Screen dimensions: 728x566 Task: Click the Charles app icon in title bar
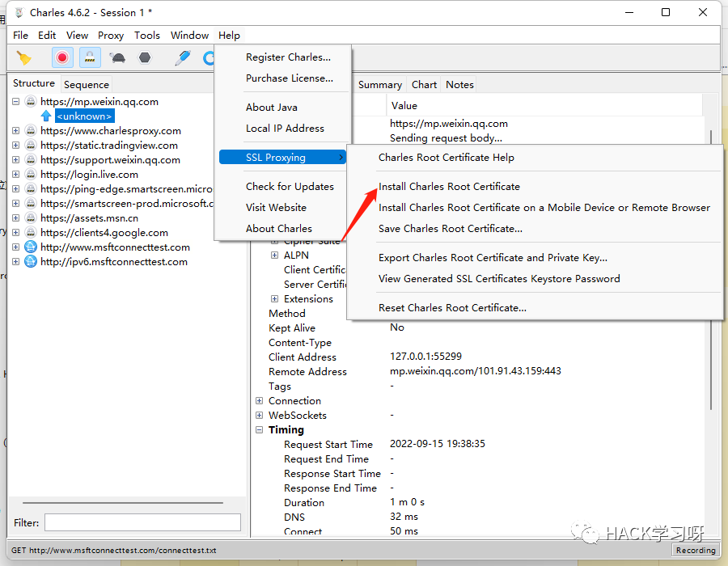19,12
